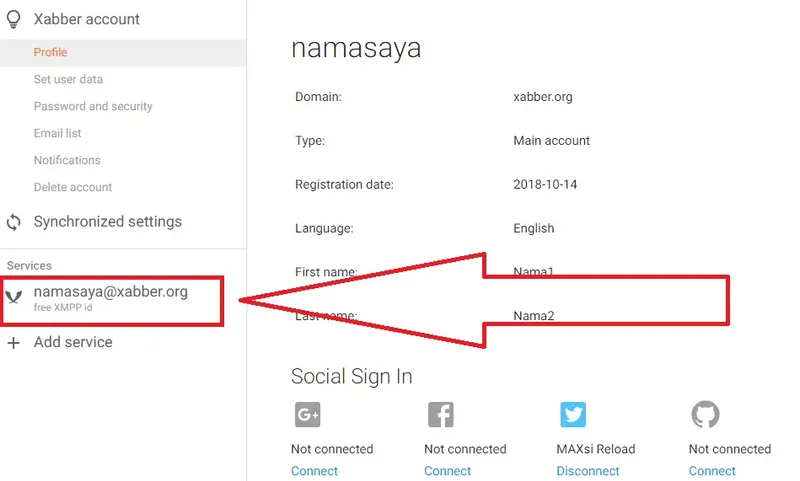Click the Google Plus social icon
Image resolution: width=800 pixels, height=481 pixels.
point(307,415)
